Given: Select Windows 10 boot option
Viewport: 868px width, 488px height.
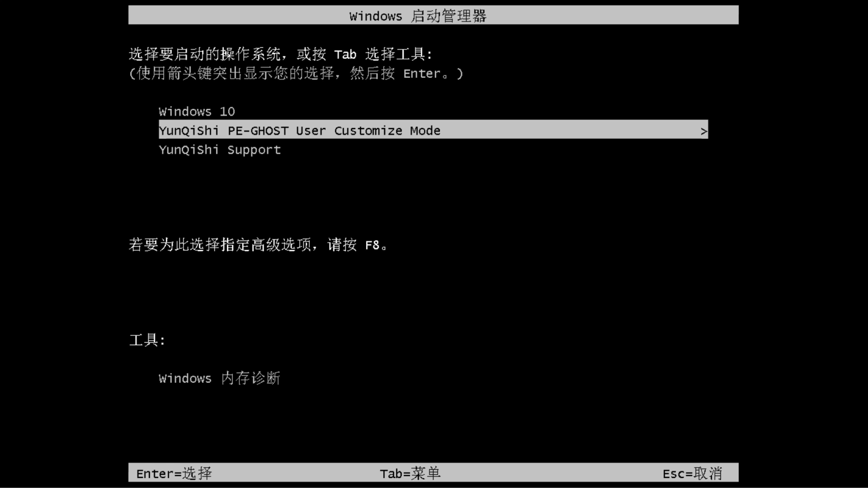Looking at the screenshot, I should [197, 111].
